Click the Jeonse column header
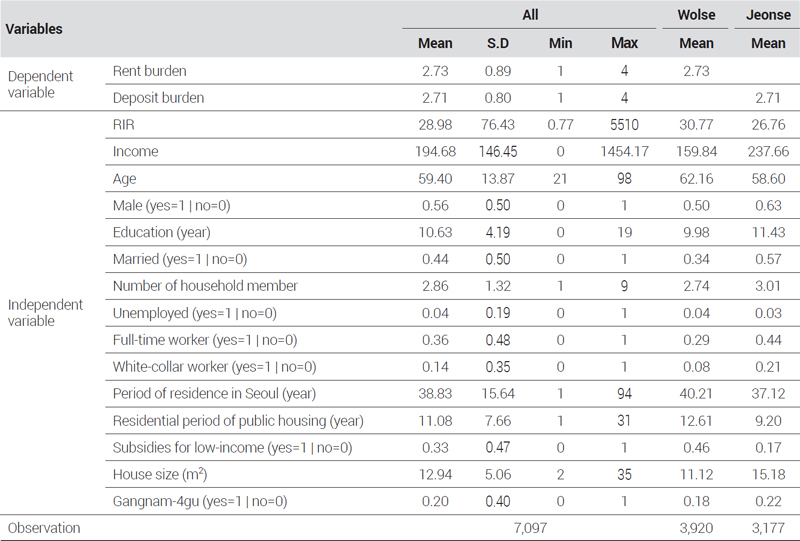 (x=766, y=16)
